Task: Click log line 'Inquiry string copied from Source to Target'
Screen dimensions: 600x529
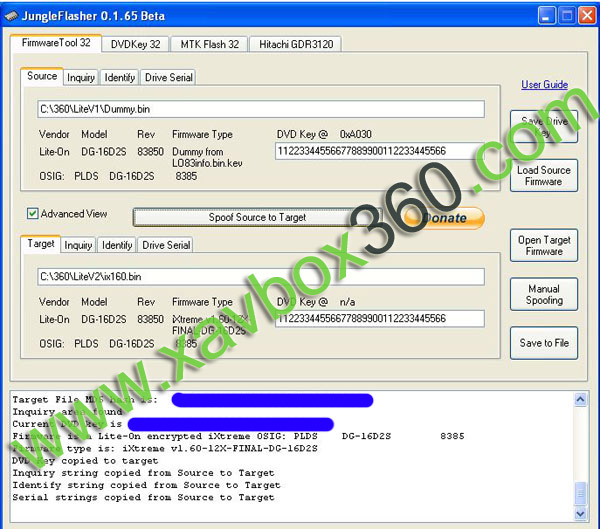Action: pos(143,473)
